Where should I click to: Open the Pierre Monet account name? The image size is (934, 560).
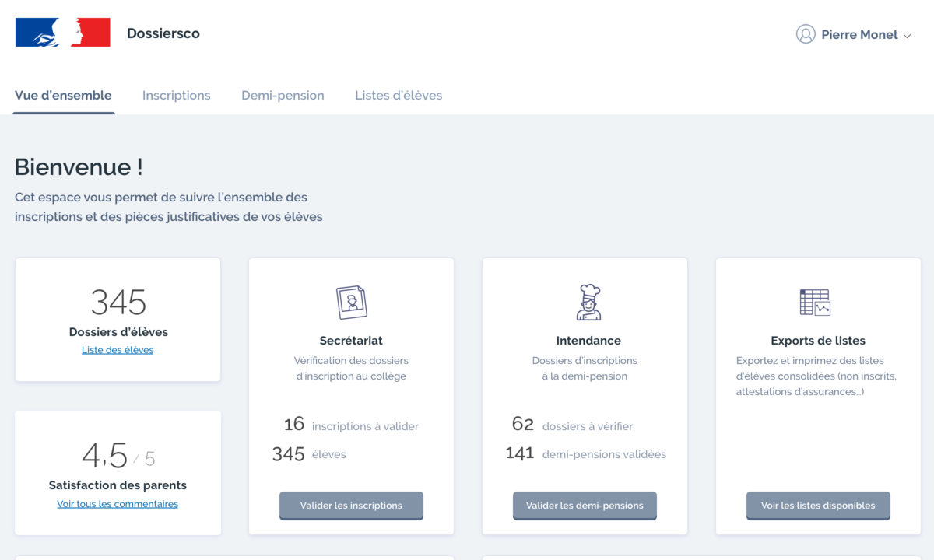859,34
